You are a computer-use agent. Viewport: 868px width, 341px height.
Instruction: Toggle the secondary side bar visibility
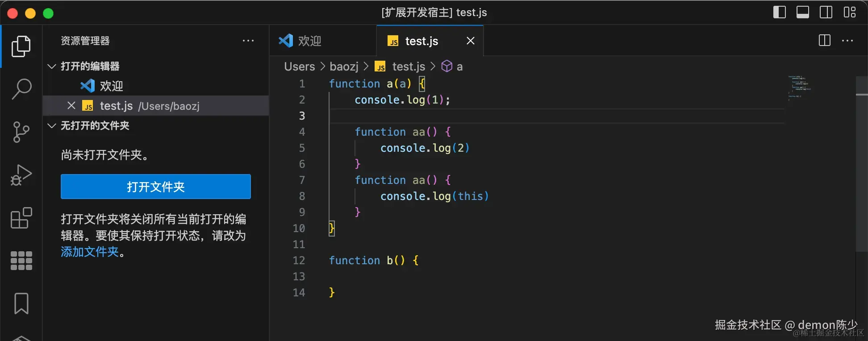point(826,12)
